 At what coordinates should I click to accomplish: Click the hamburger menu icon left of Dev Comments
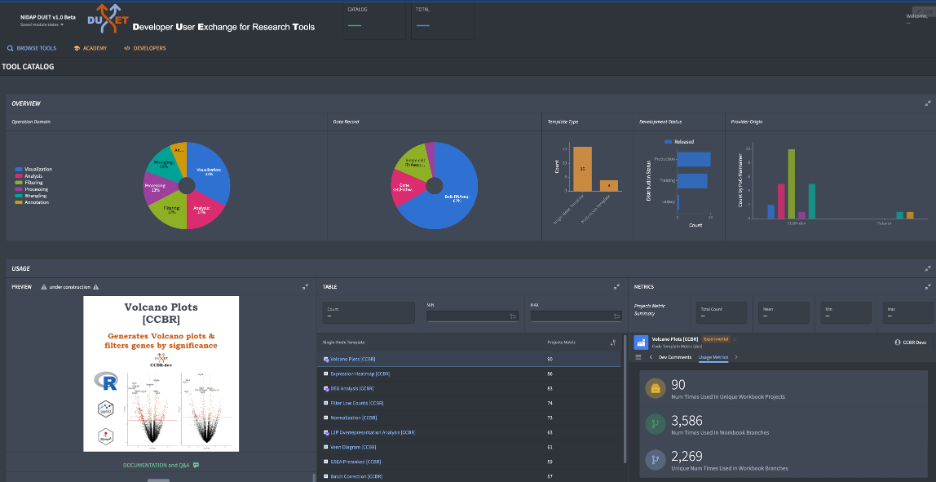pyautogui.click(x=639, y=356)
